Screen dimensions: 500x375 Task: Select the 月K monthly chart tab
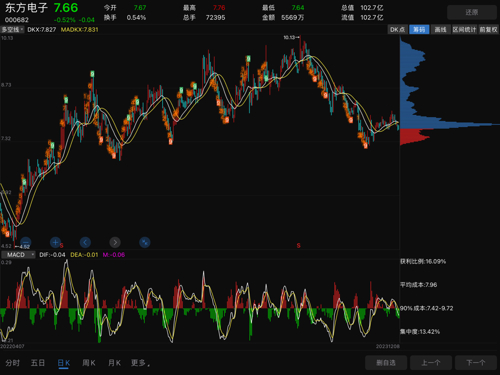[114, 363]
